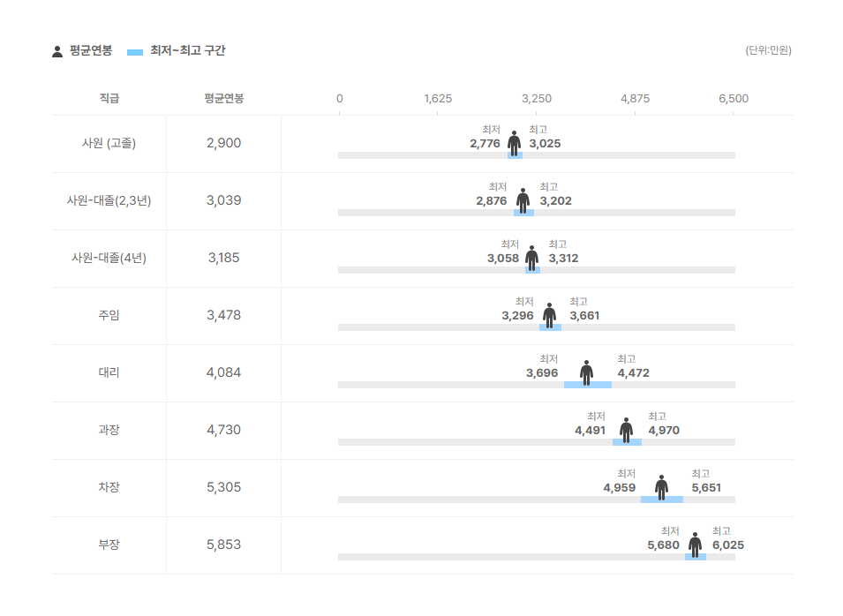The height and width of the screenshot is (616, 843).
Task: Click the 최저 2,776 value for 사원 (고졸)
Action: point(485,144)
